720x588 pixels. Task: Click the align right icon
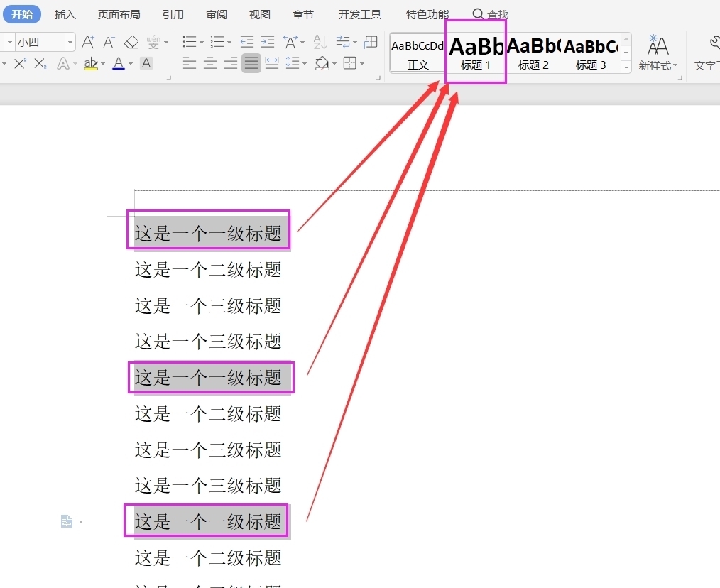(231, 64)
